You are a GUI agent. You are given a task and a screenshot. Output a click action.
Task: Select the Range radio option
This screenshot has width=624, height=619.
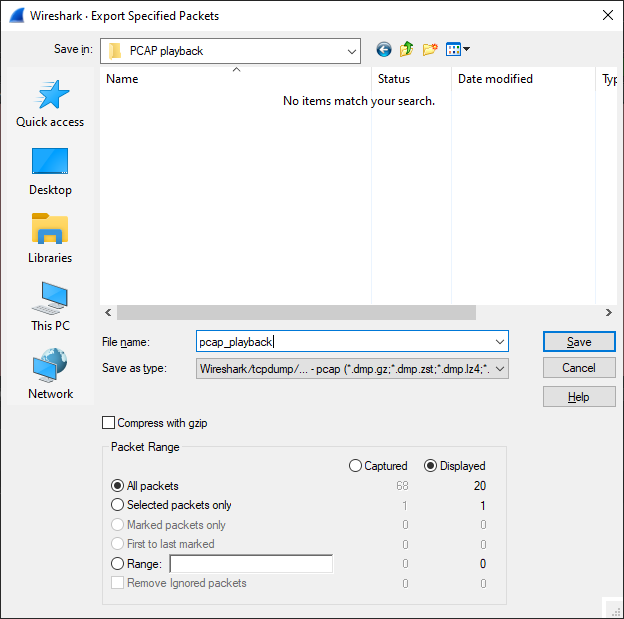coord(118,564)
